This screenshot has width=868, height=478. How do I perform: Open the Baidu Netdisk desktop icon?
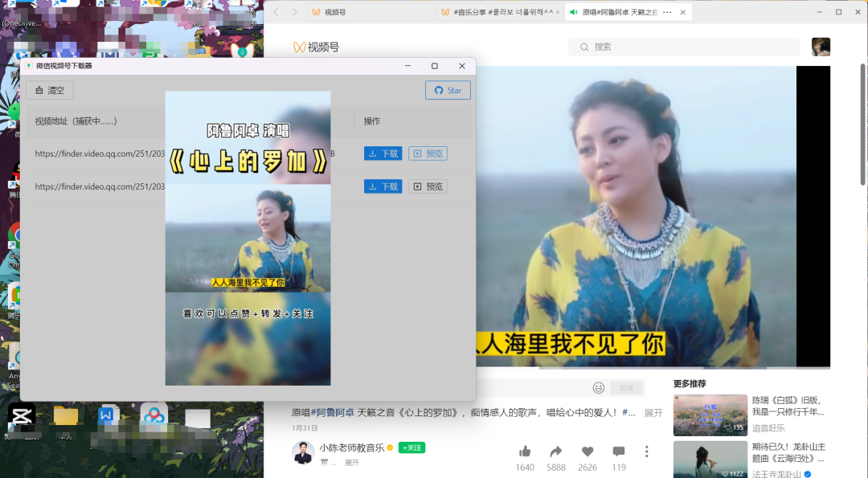pos(154,415)
